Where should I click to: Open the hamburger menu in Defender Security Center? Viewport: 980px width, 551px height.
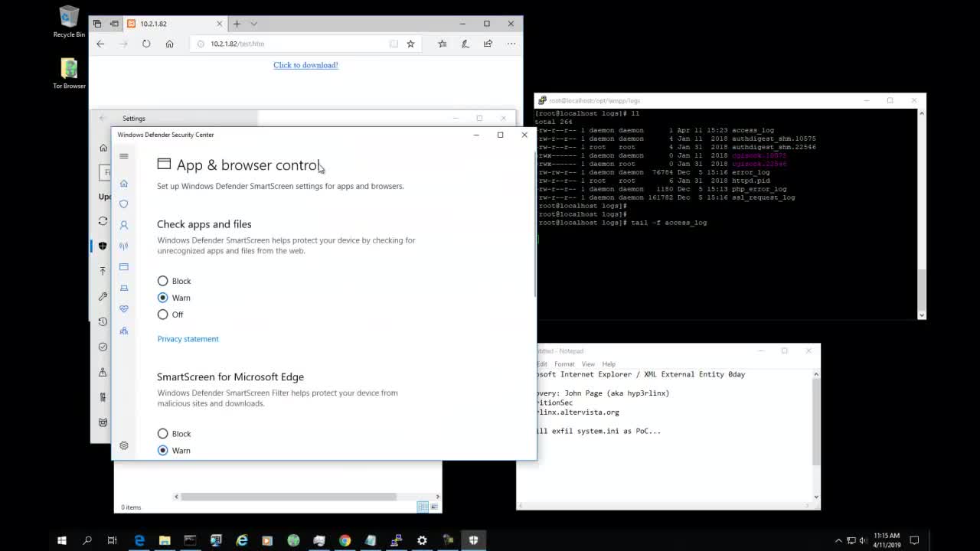click(124, 156)
